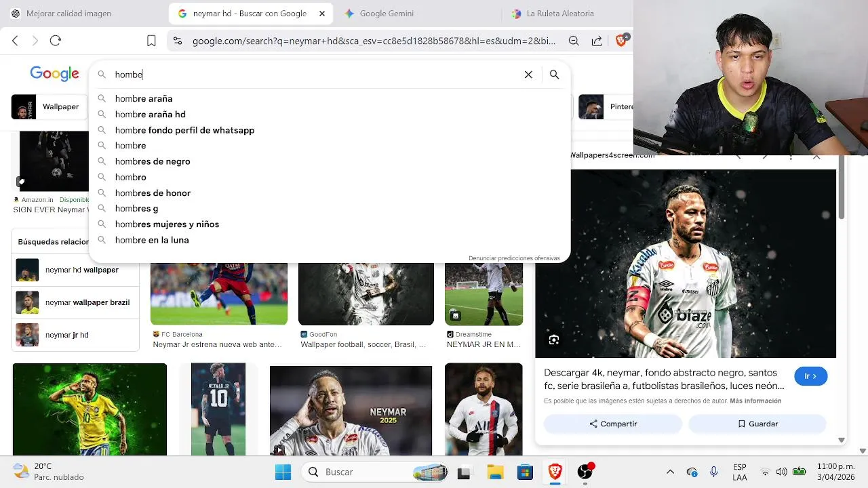Select the Pinterest filter chip
Image resolution: width=868 pixels, height=488 pixels.
pos(606,107)
